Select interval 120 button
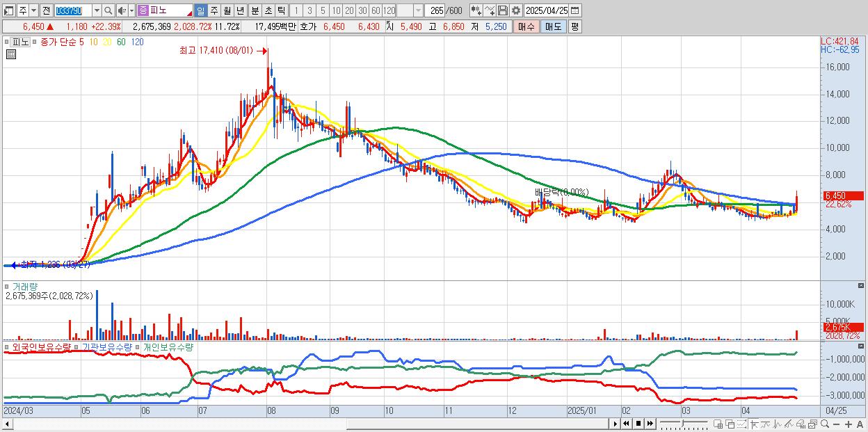This screenshot has height=432, width=868. [x=389, y=10]
